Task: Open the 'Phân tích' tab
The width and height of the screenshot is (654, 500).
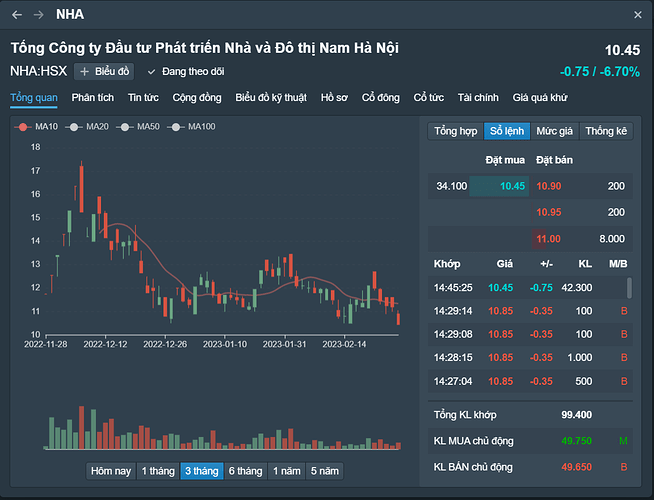Action: [x=92, y=98]
